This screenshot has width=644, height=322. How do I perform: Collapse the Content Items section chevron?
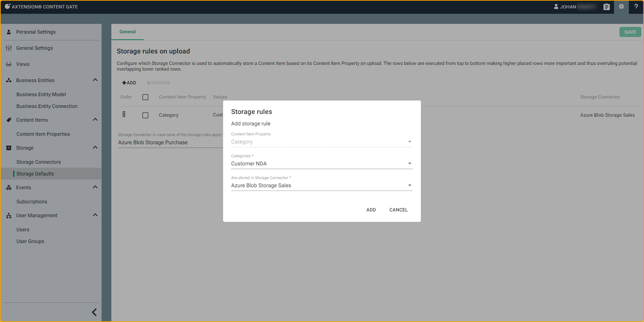click(95, 120)
